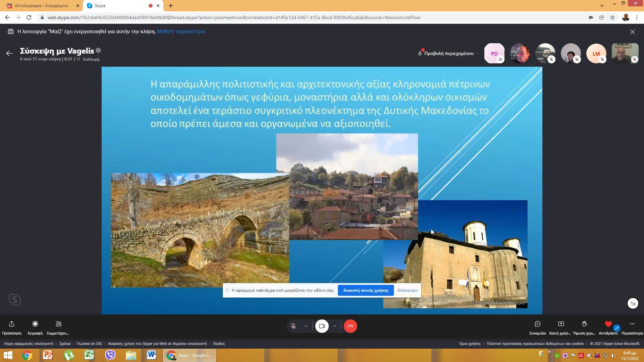Viewport: 644px width, 362px height.
Task: Select the LM participant avatar
Action: pos(596,54)
